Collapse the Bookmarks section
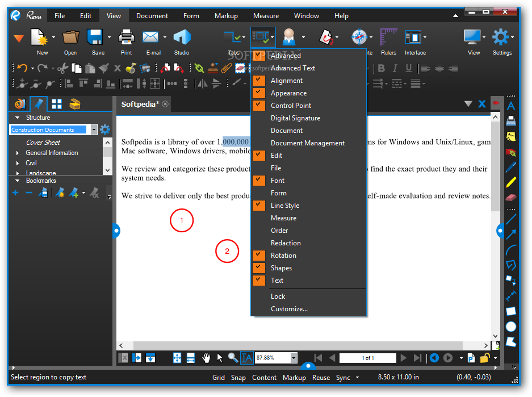 coord(17,181)
